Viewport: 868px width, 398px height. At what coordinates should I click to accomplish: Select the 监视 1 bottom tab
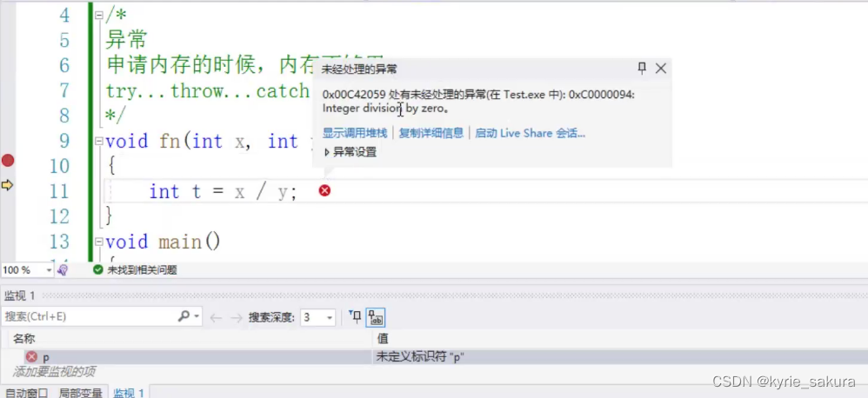(129, 393)
